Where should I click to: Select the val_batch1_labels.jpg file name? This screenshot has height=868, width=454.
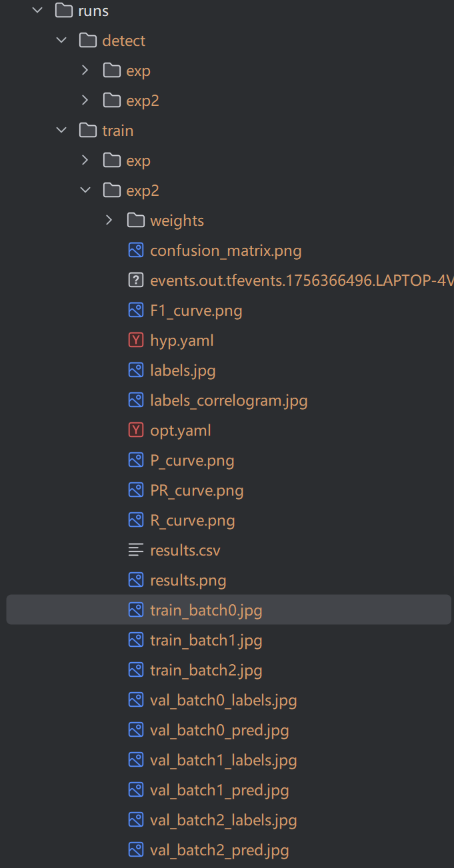click(x=223, y=761)
